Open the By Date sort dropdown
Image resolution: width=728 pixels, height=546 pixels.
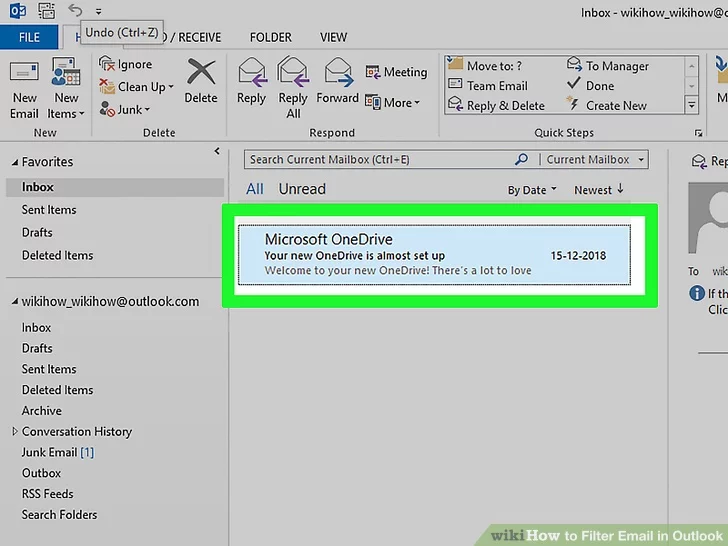point(532,190)
